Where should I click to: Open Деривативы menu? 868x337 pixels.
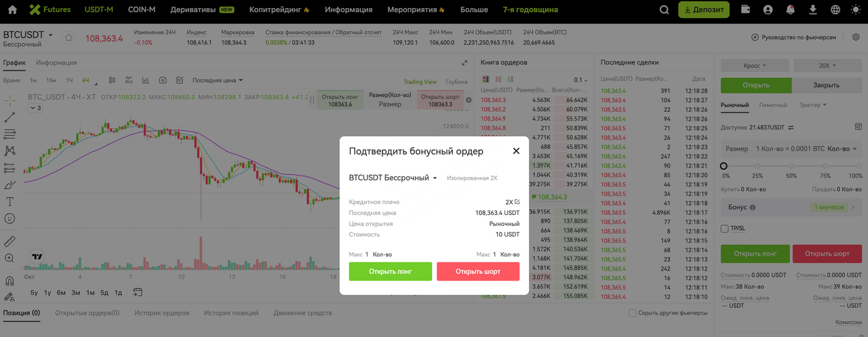click(x=203, y=10)
